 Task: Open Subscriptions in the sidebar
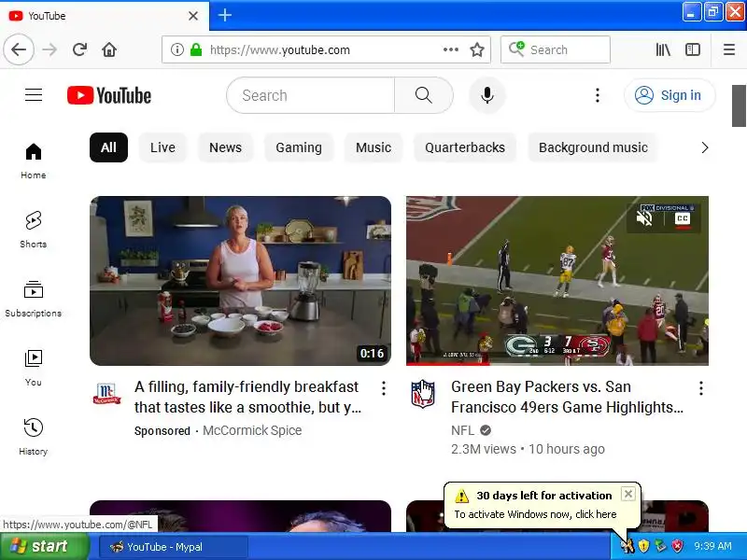34,299
